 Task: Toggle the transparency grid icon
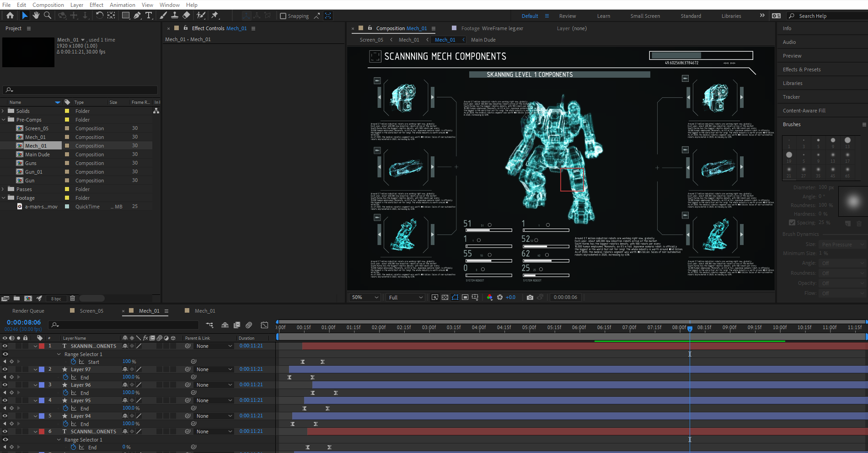click(445, 297)
